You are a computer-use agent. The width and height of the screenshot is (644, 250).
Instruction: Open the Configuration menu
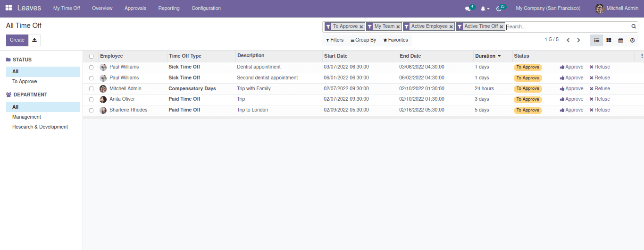coord(206,9)
